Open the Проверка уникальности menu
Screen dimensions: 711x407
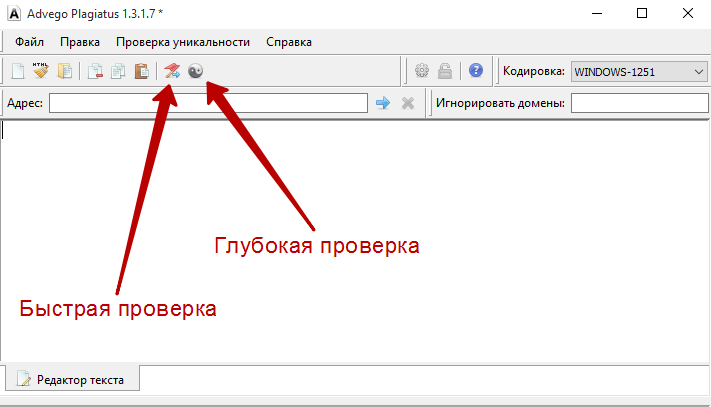click(183, 42)
